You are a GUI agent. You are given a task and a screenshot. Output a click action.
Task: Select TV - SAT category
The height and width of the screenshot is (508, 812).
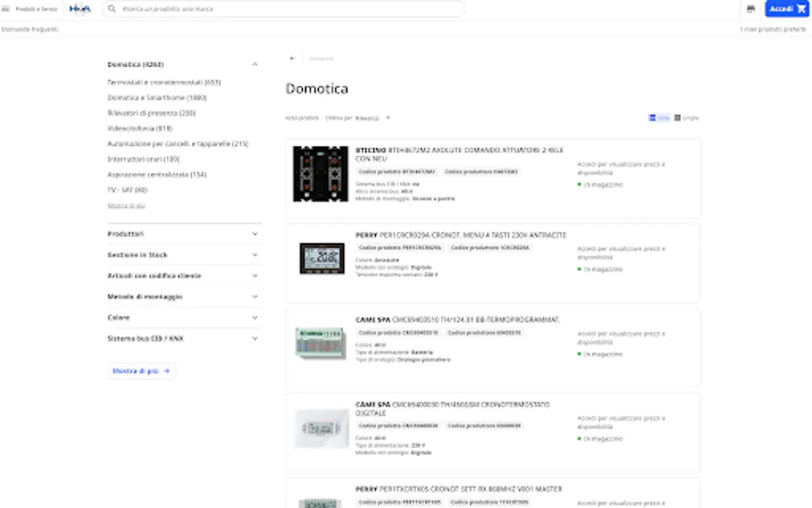[127, 190]
